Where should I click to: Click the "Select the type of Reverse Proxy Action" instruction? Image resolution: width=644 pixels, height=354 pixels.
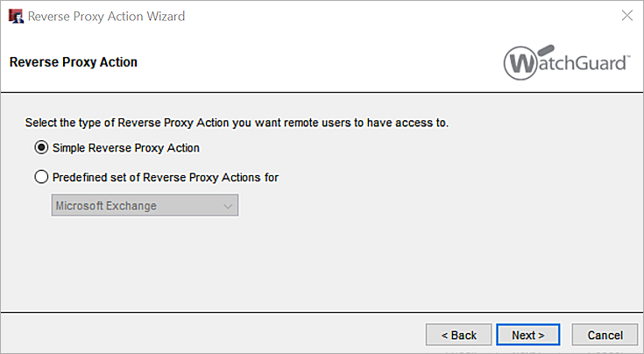(x=237, y=123)
